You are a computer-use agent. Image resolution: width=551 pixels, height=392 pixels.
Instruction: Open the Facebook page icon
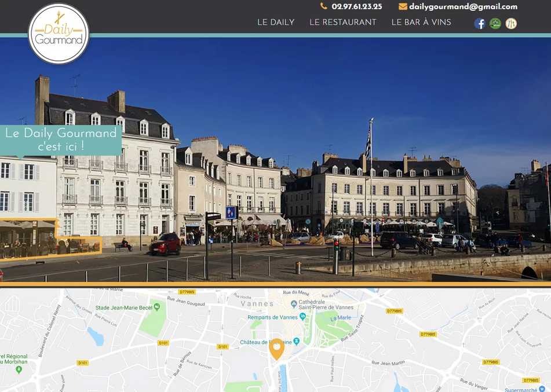tap(480, 24)
